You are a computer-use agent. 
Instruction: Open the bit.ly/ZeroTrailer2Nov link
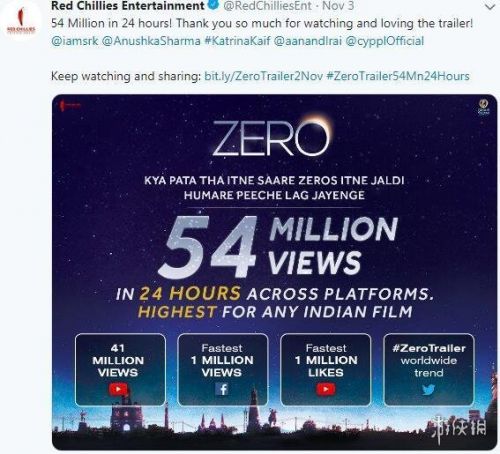[263, 76]
